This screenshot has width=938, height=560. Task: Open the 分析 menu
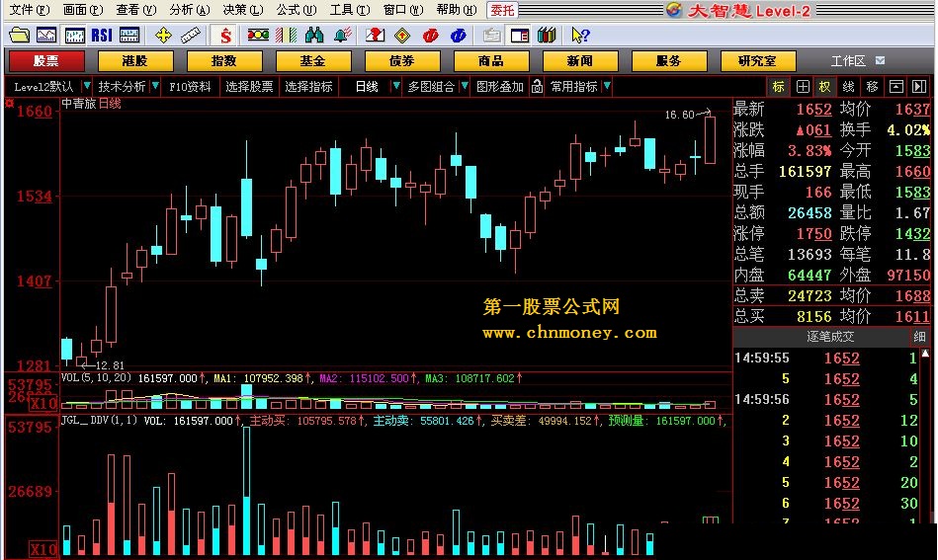click(x=190, y=10)
